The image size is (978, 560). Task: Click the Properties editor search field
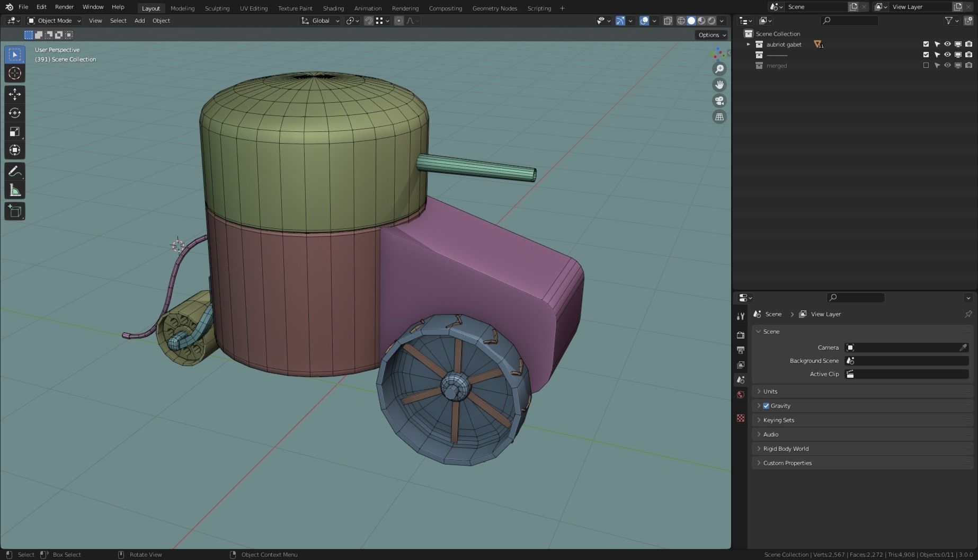(x=856, y=298)
